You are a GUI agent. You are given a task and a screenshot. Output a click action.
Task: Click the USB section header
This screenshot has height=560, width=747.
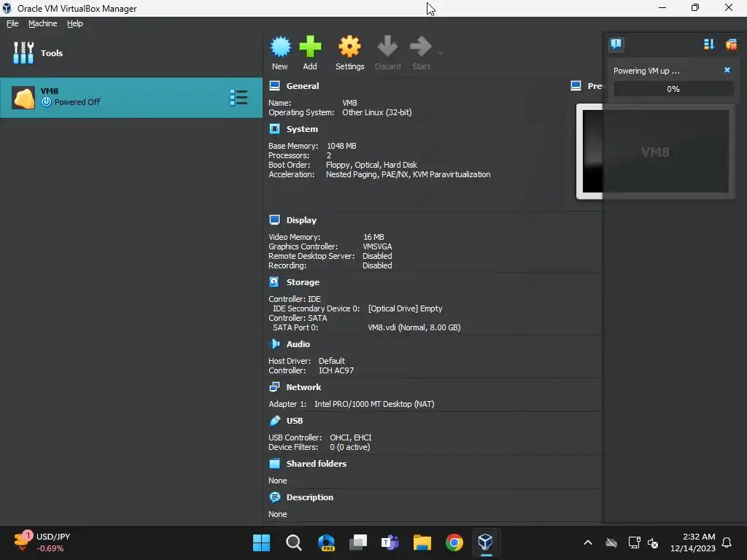pos(295,421)
